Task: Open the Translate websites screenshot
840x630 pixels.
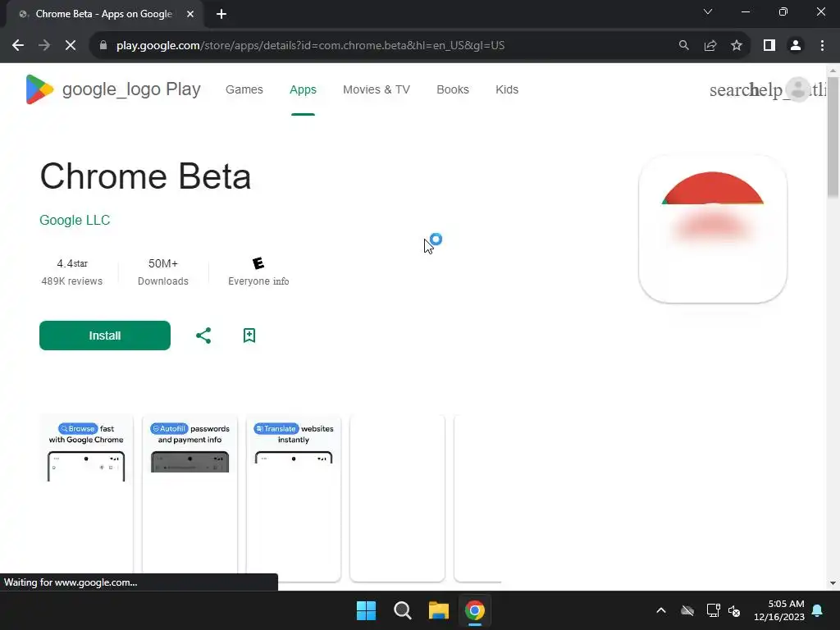Action: coord(294,497)
